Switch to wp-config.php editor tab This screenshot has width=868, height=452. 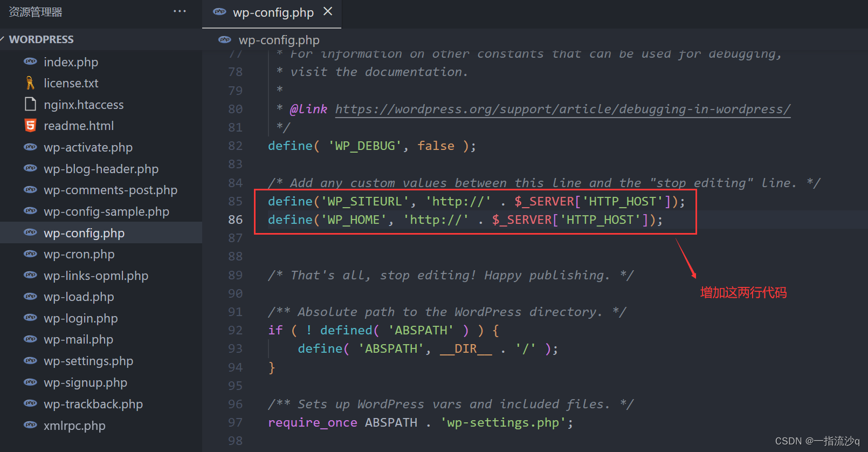[x=272, y=13]
